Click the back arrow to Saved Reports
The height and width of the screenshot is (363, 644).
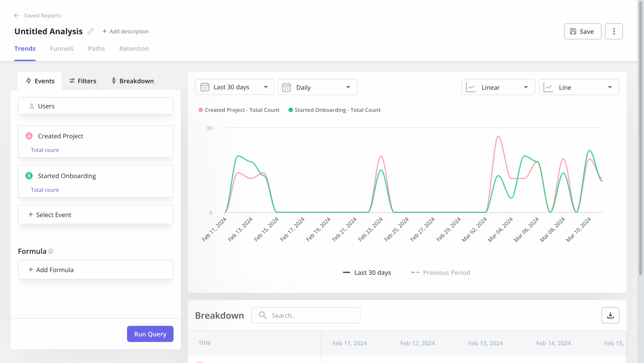(17, 15)
